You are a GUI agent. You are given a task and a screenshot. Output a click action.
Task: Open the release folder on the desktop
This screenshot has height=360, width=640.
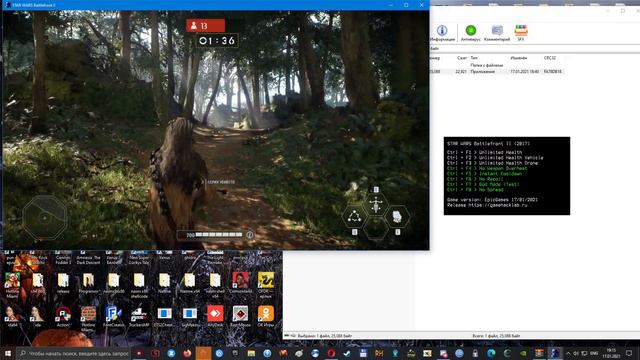click(63, 283)
